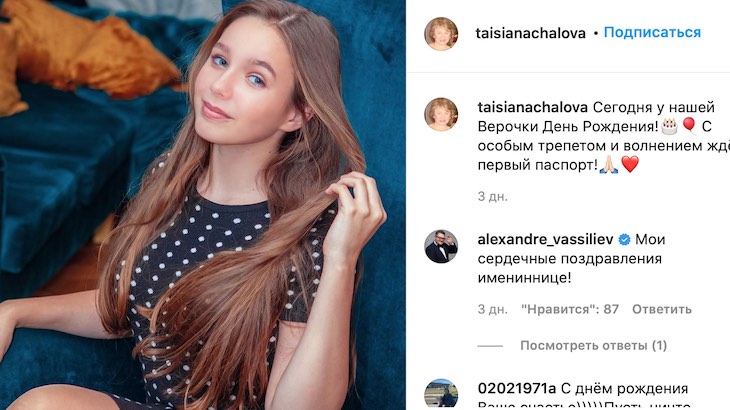Image resolution: width=730 pixels, height=410 pixels.
Task: Click the caption timestamp 3 дн.
Action: tap(493, 196)
